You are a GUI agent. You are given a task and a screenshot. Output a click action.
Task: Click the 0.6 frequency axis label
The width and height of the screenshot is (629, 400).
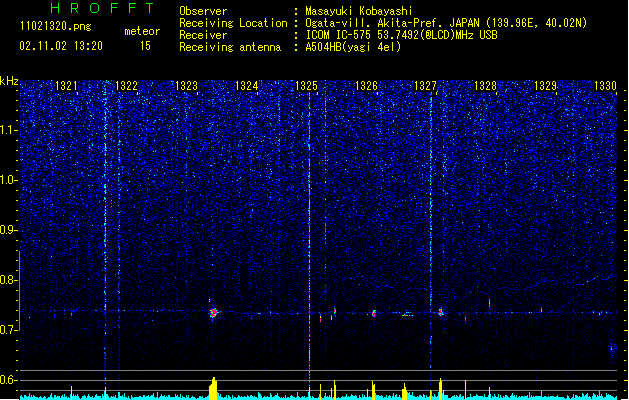point(9,380)
